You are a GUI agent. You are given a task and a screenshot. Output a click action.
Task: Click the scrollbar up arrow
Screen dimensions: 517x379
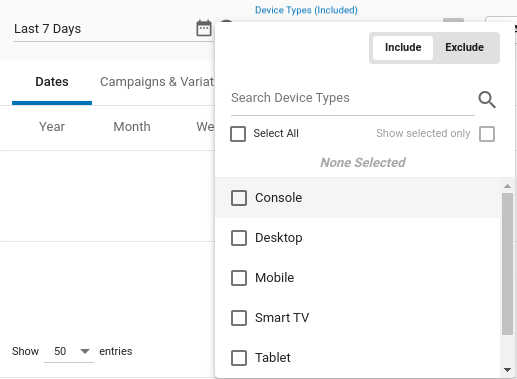point(507,186)
